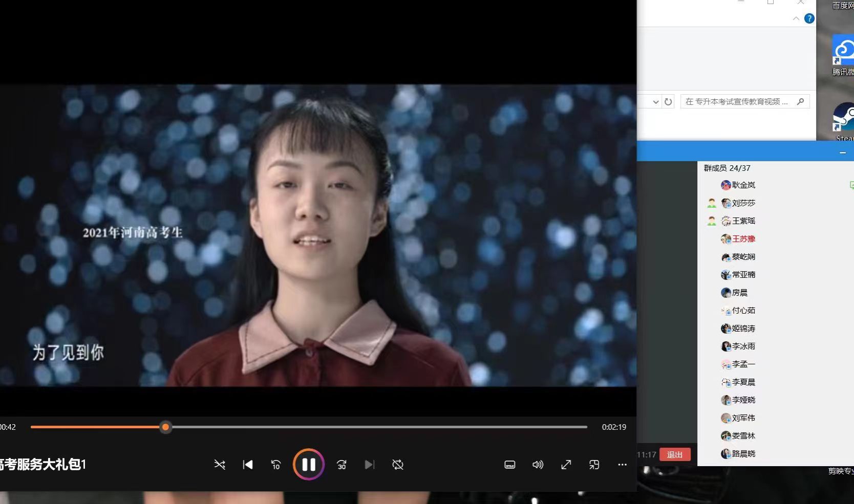This screenshot has width=854, height=504.
Task: Skip back 10 seconds
Action: tap(276, 465)
